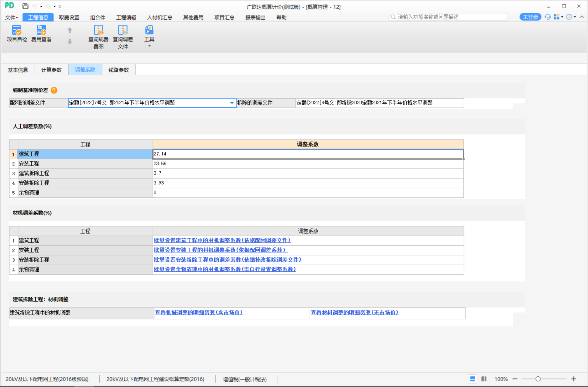Switch to two-page view icon
Screen dimensions: 588x387
coord(484,379)
